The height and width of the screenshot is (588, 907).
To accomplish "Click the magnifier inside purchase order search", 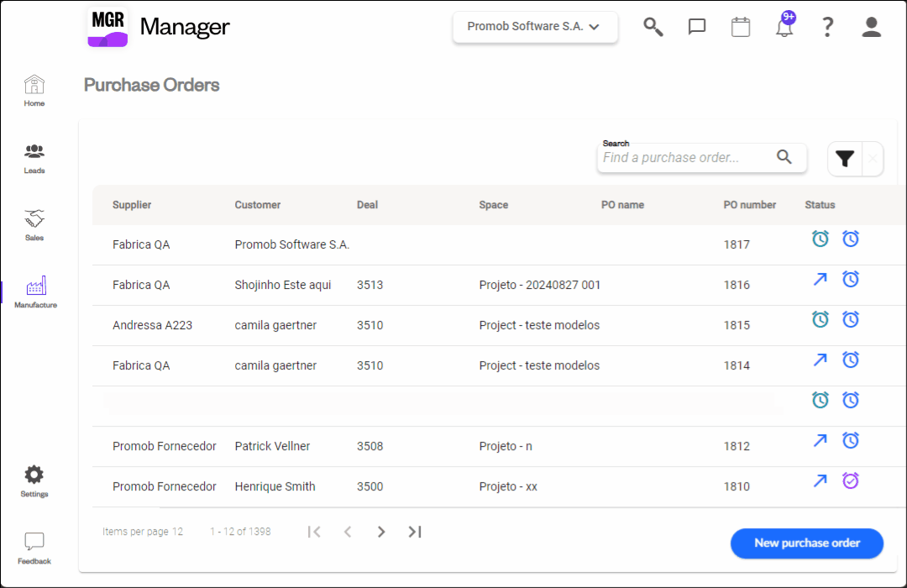I will point(784,157).
